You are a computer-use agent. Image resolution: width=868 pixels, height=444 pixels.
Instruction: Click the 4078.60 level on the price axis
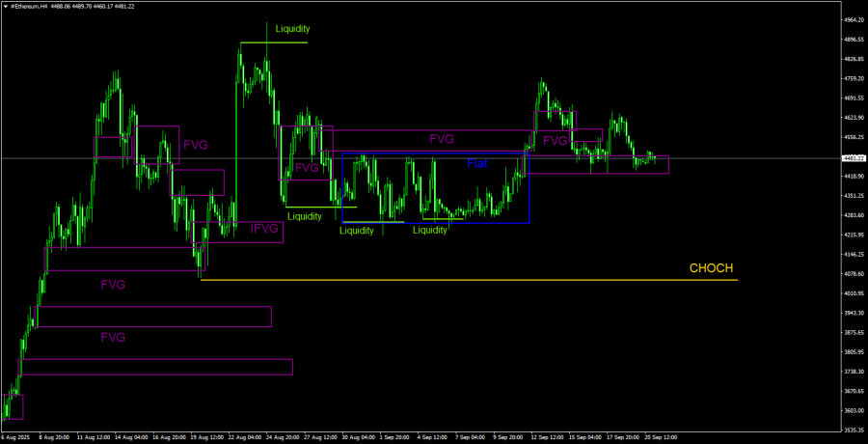853,274
